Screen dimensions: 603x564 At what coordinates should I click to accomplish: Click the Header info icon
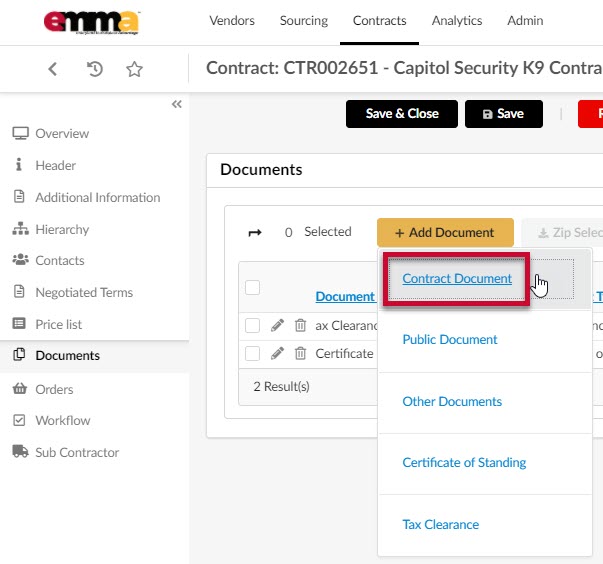click(x=18, y=164)
